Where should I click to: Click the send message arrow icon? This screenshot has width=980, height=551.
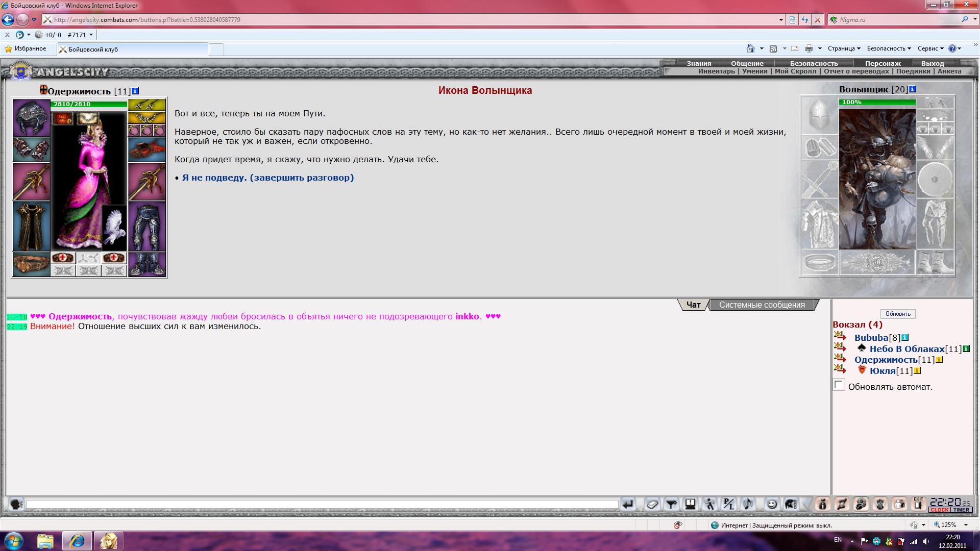pyautogui.click(x=627, y=504)
